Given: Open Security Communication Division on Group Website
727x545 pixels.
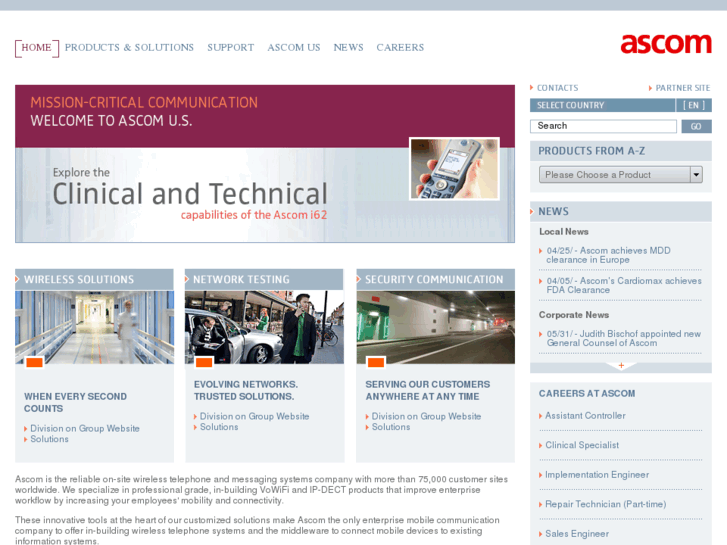Looking at the screenshot, I should click(426, 417).
